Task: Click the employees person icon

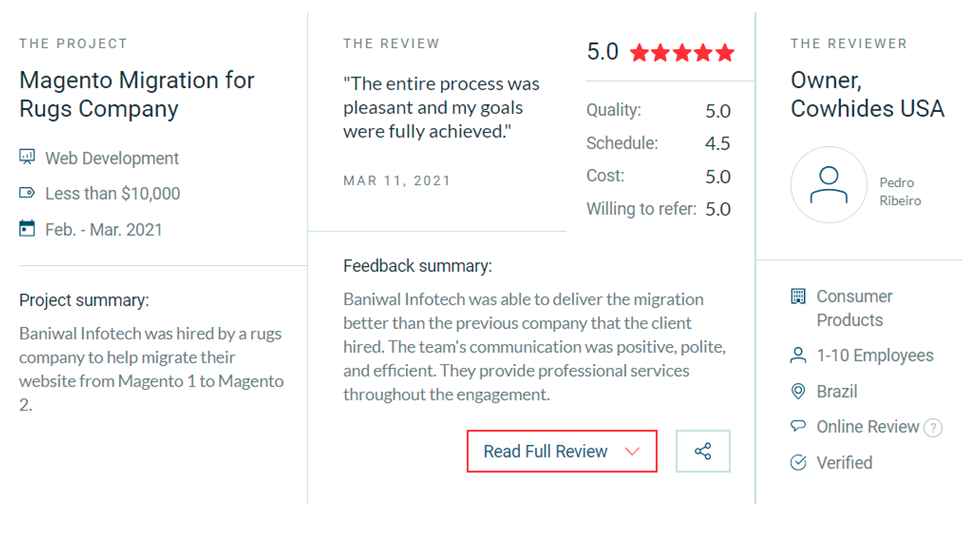Action: click(798, 355)
